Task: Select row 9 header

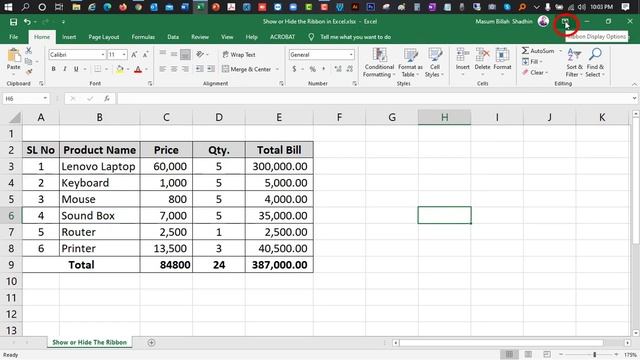Action: [x=11, y=265]
